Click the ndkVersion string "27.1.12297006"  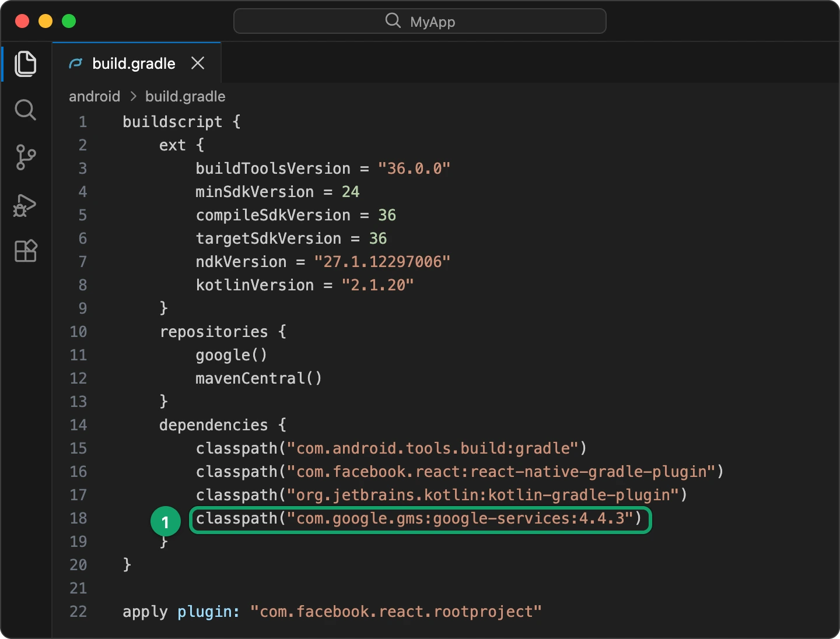(x=382, y=262)
